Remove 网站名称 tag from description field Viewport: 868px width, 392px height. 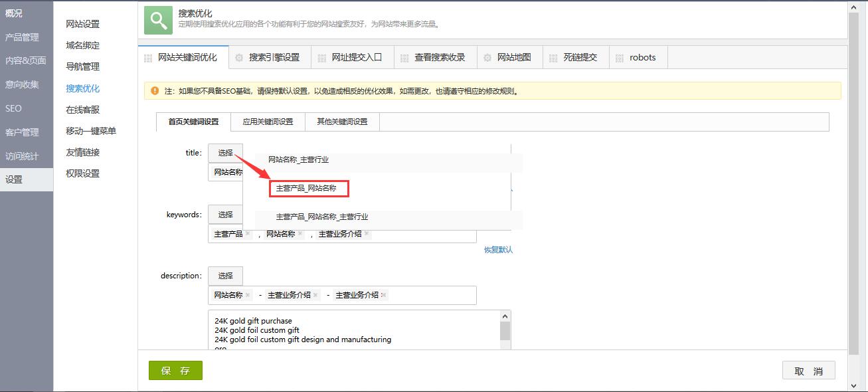(248, 295)
